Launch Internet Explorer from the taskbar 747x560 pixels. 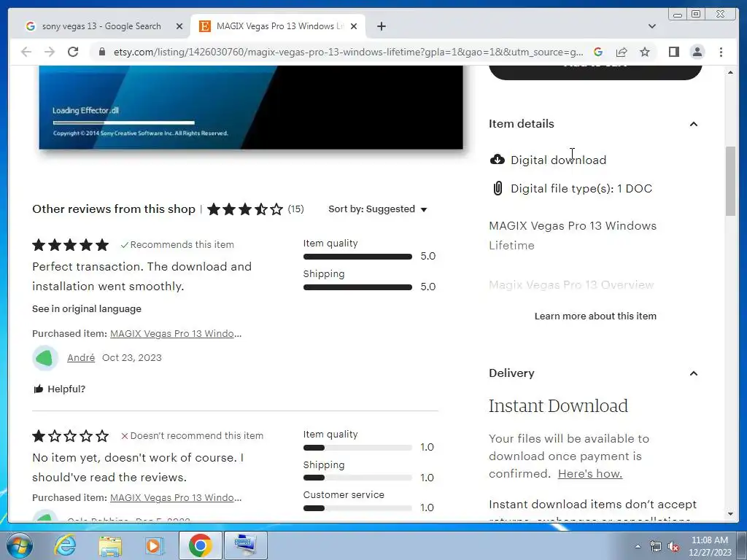[x=65, y=545]
